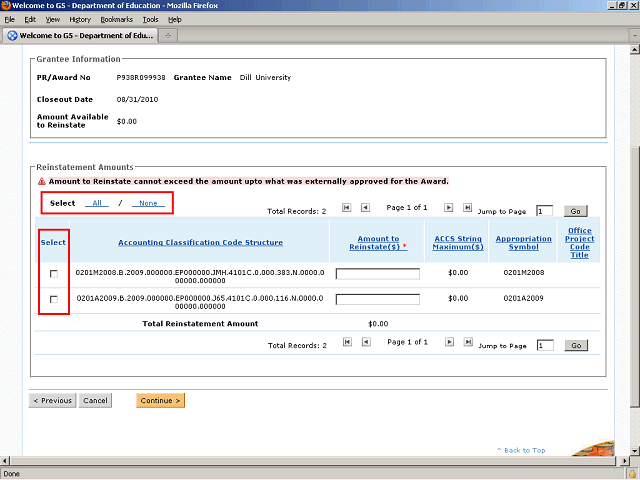
Task: Sort by Accounting Classification Code Structure
Action: pyautogui.click(x=200, y=242)
